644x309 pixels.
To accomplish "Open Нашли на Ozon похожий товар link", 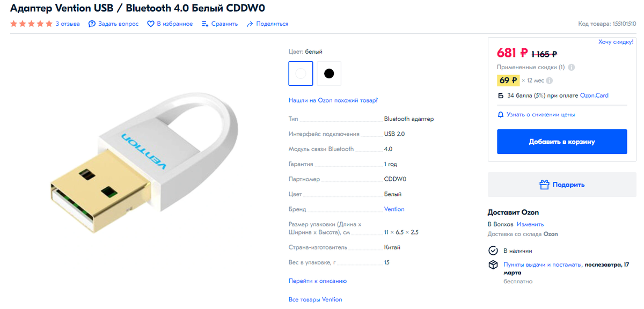I will coord(333,100).
